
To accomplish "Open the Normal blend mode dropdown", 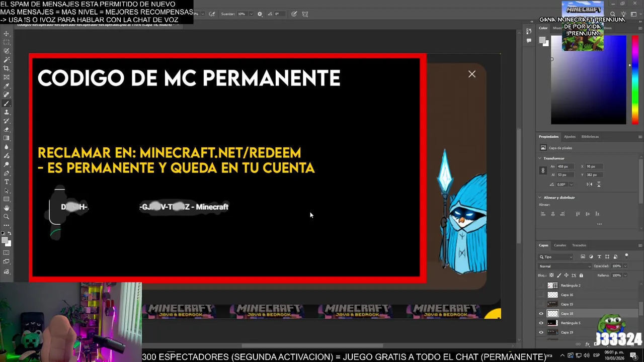I will 565,266.
